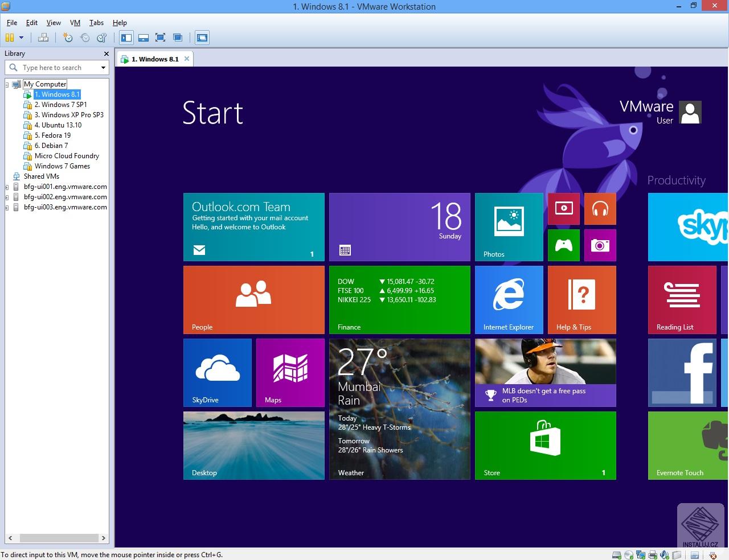Viewport: 729px width, 560px height.
Task: Select '6. Debian 7' virtual machine
Action: click(x=51, y=146)
